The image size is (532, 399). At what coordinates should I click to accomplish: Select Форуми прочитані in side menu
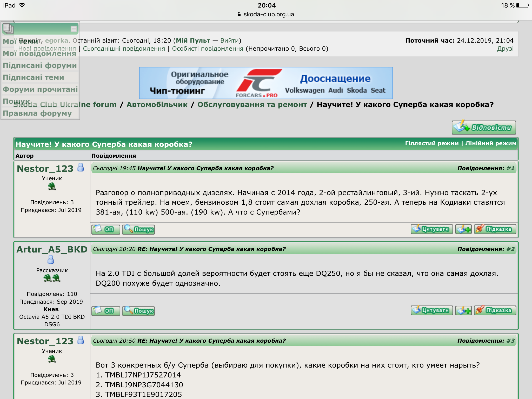[x=40, y=89]
